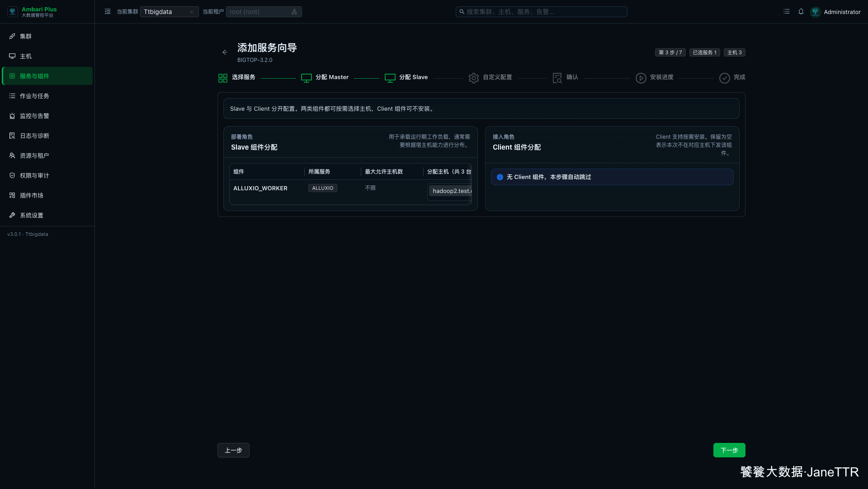This screenshot has width=868, height=489.
Task: Click the 主机 3 badge
Action: click(x=735, y=52)
